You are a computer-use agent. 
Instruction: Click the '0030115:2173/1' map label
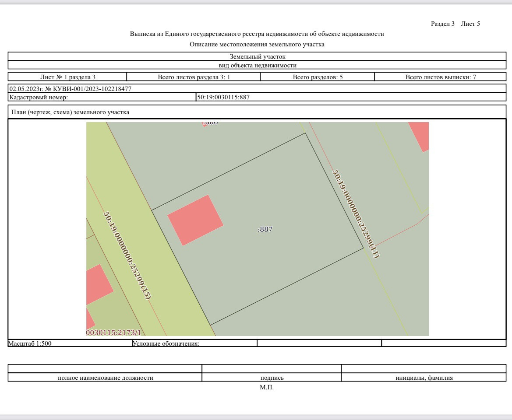[x=114, y=332]
